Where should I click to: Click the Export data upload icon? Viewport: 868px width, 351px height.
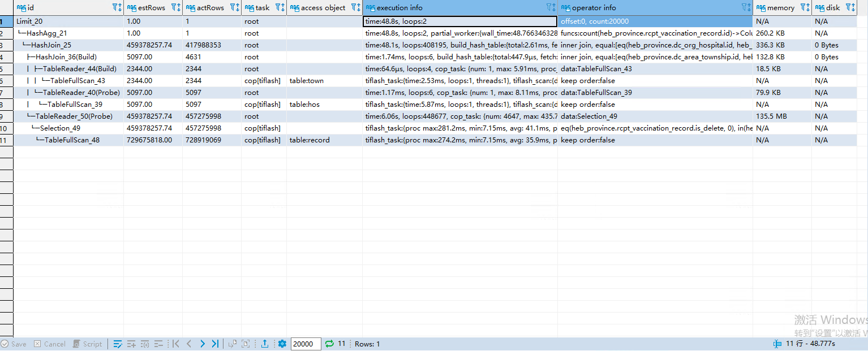coord(264,344)
